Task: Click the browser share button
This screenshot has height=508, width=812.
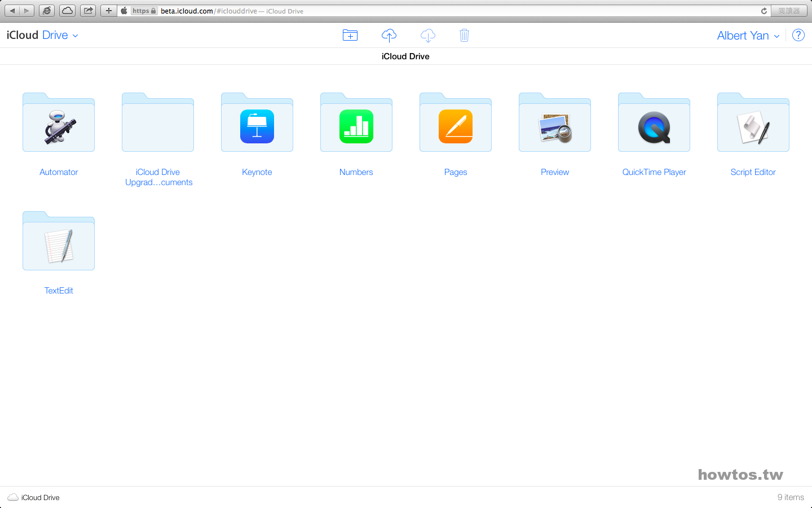Action: [x=88, y=11]
